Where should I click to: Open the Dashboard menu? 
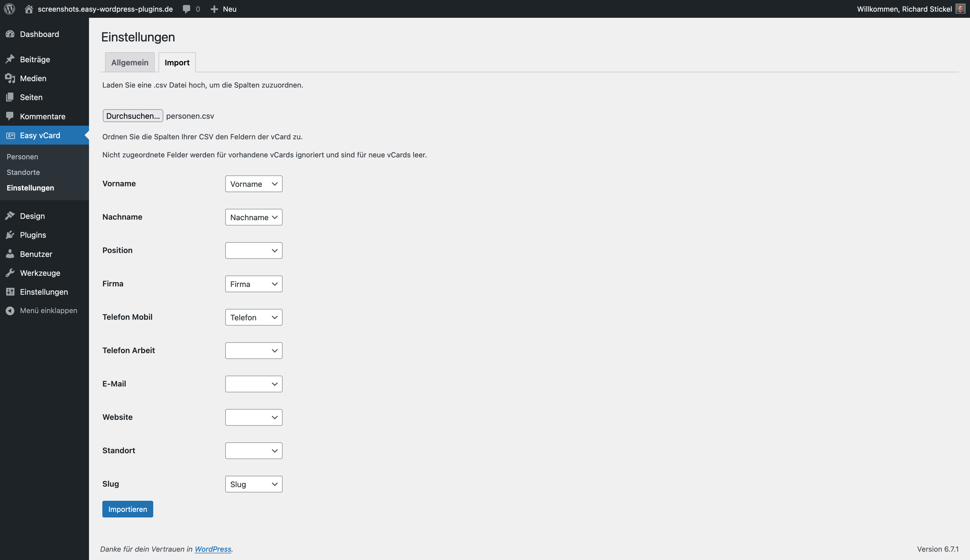[44, 34]
